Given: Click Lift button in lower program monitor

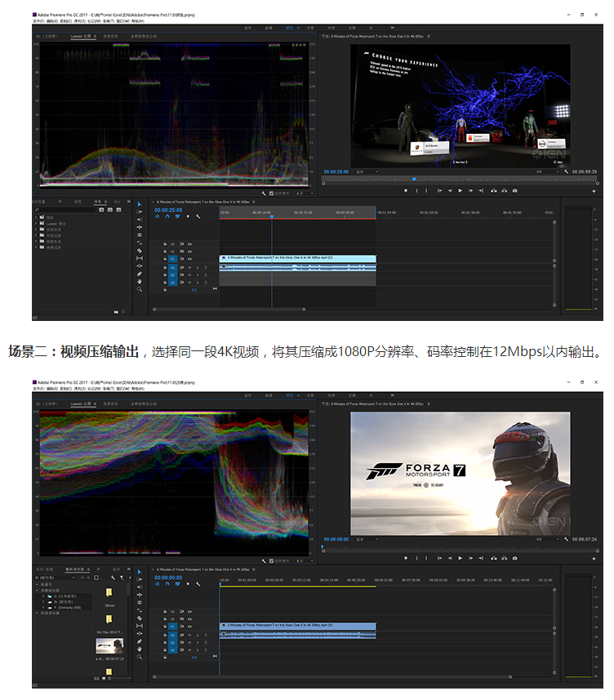Looking at the screenshot, I should point(493,558).
